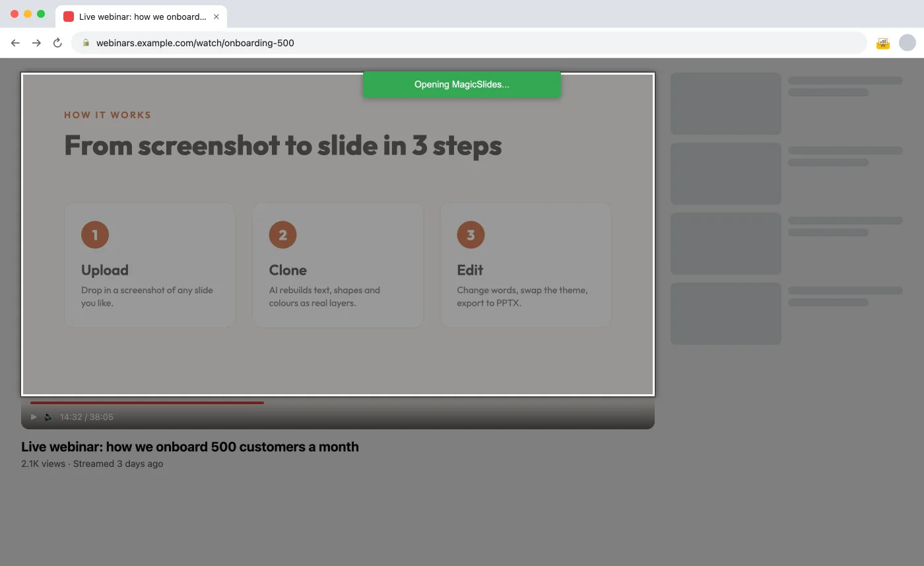Viewport: 924px width, 566px height.
Task: Reload the webinar page
Action: pyautogui.click(x=57, y=43)
